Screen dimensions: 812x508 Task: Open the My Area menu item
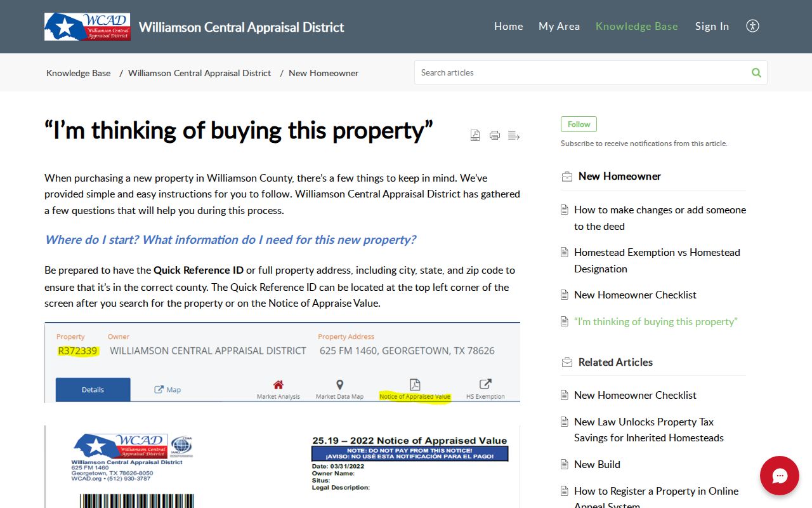(x=559, y=26)
